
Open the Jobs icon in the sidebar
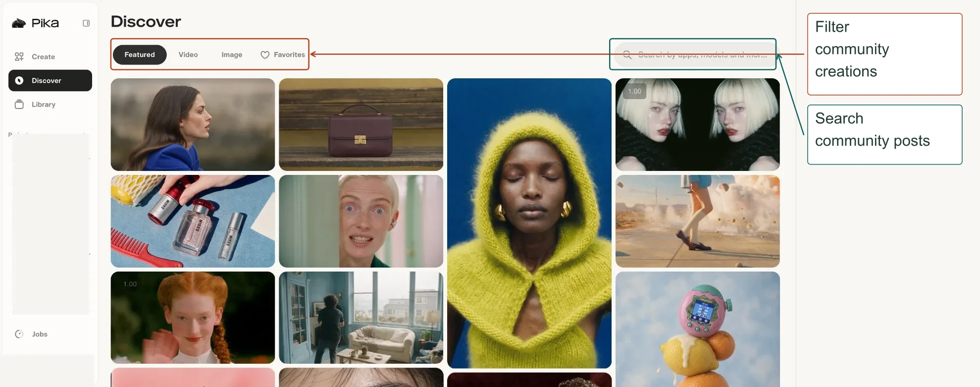(x=19, y=334)
